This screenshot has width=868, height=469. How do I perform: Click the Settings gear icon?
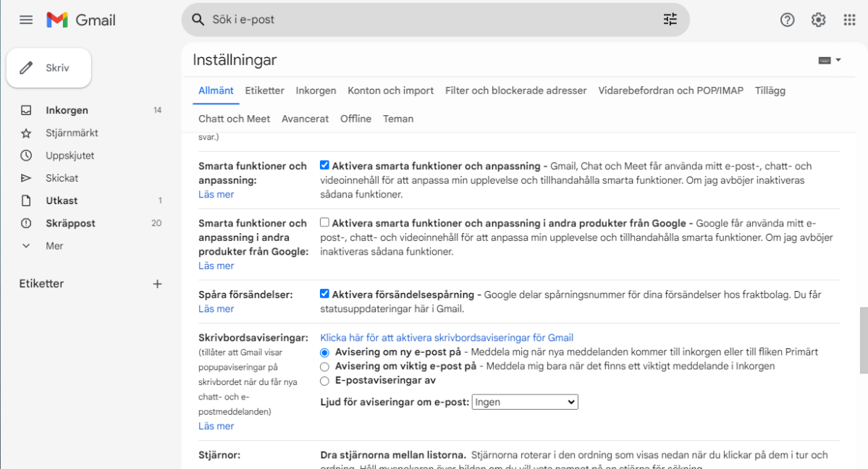[818, 20]
